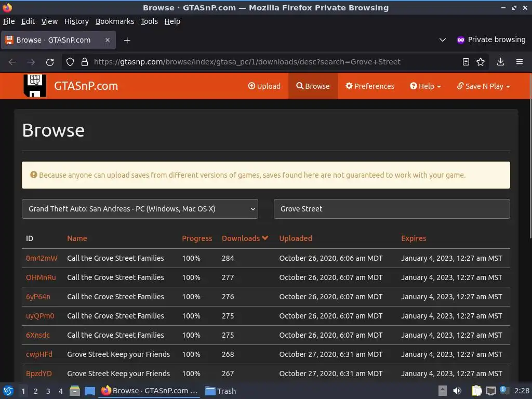This screenshot has width=532, height=399.
Task: Click the site security padlock icon
Action: tap(85, 62)
